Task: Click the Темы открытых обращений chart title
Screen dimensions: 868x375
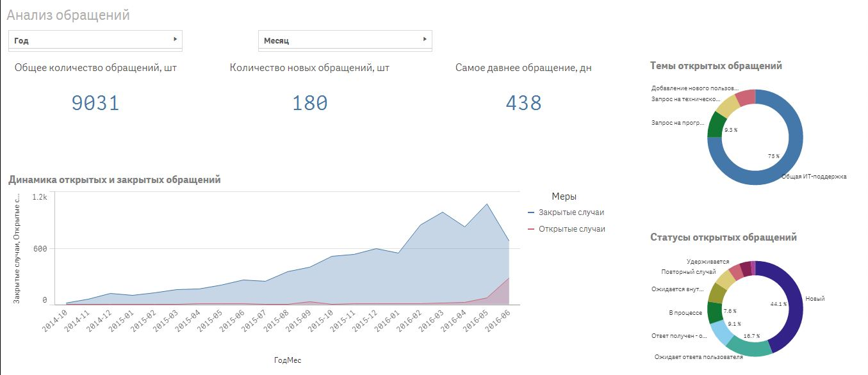Action: [x=716, y=66]
